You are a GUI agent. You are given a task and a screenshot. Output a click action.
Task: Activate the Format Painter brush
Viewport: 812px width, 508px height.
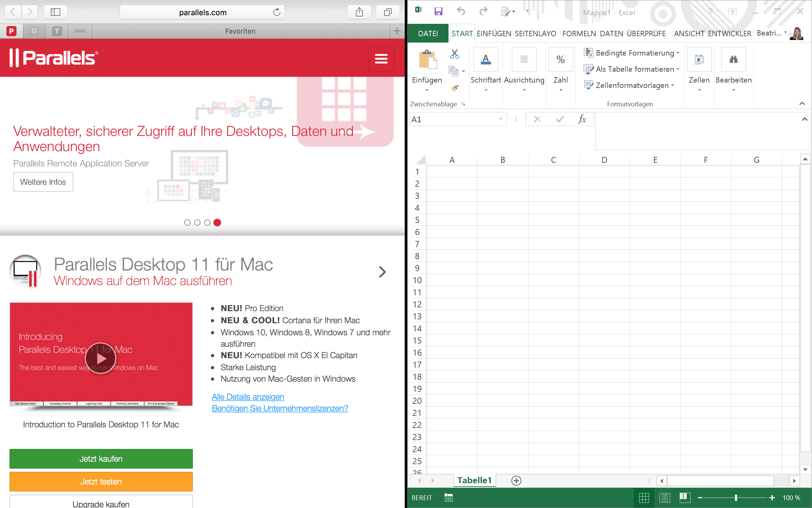click(x=455, y=88)
